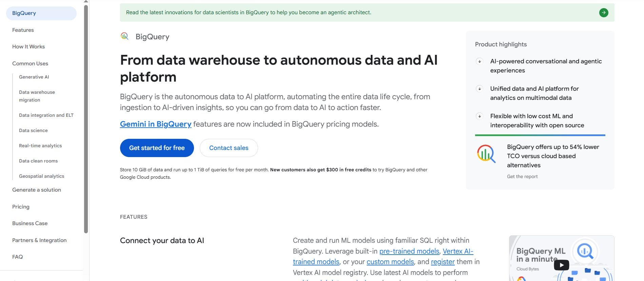This screenshot has height=281, width=644.
Task: Open Geospatial analytics sidebar item
Action: click(x=41, y=176)
